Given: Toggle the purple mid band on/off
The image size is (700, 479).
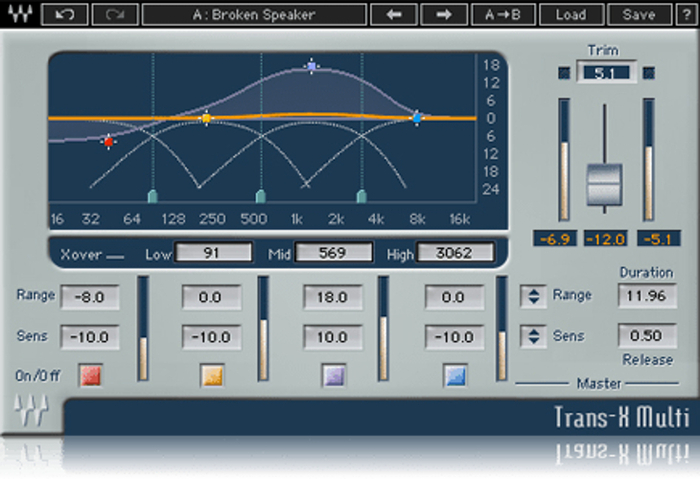Looking at the screenshot, I should (x=333, y=375).
